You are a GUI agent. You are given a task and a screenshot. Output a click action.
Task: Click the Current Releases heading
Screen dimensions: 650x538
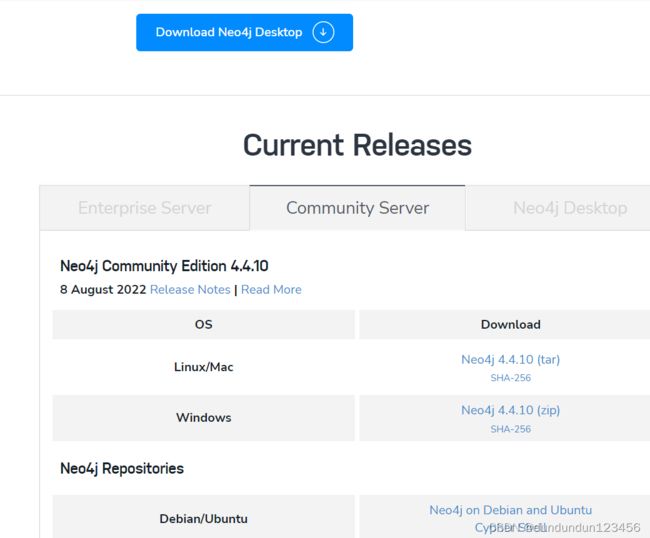tap(357, 145)
